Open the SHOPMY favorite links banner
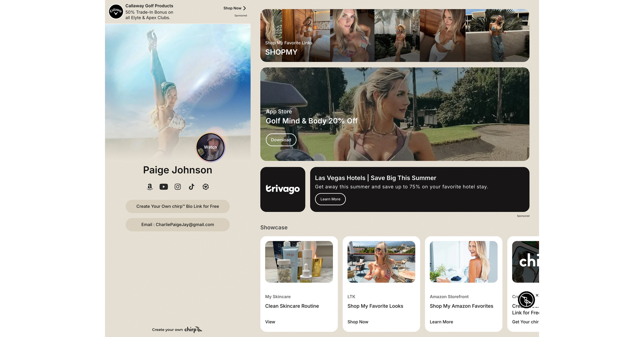644x337 pixels. [x=395, y=36]
